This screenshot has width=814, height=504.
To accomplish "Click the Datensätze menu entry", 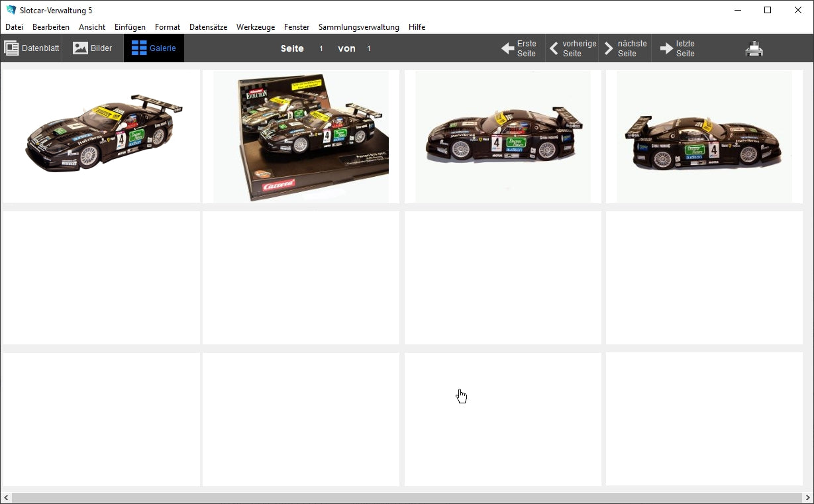I will (208, 27).
